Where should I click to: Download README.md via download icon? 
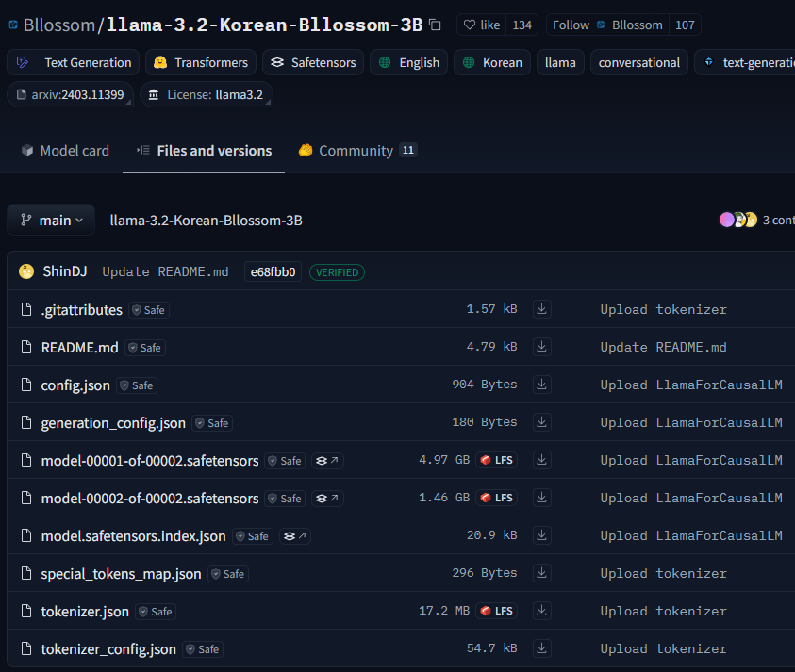tap(542, 347)
